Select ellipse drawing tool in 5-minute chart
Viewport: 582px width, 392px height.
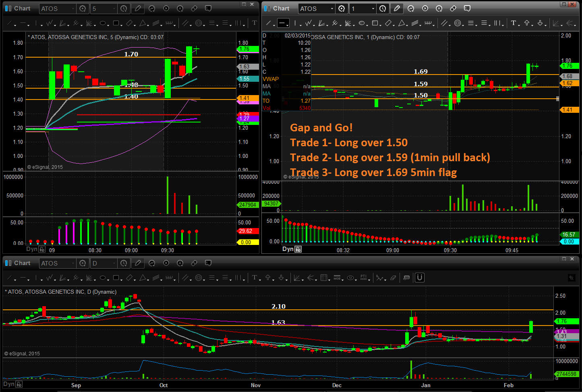coord(102,23)
